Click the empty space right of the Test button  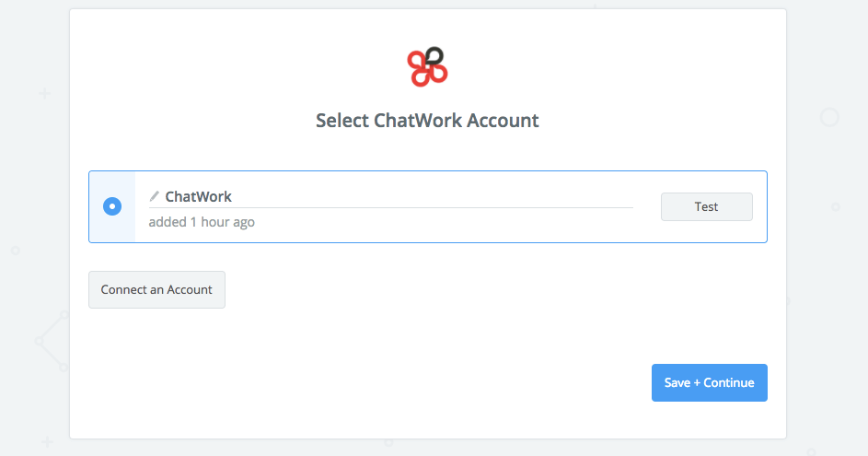tap(759, 206)
